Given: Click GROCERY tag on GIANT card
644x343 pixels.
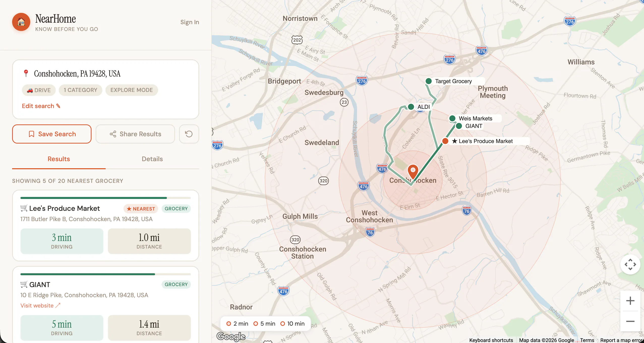Looking at the screenshot, I should (x=176, y=285).
